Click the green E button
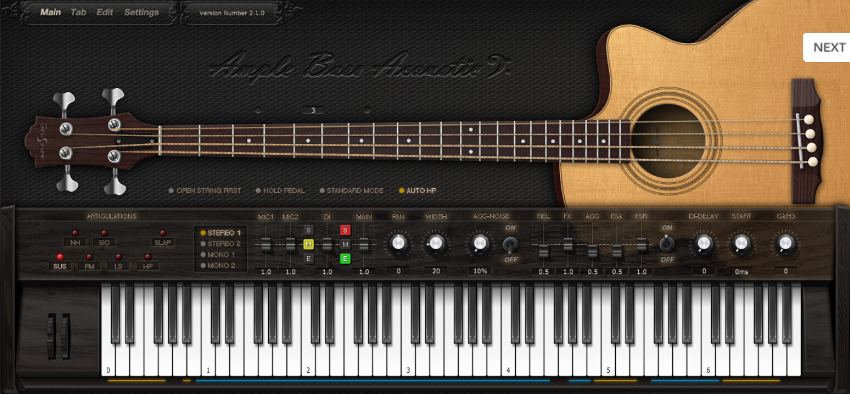The height and width of the screenshot is (394, 850). (x=345, y=259)
